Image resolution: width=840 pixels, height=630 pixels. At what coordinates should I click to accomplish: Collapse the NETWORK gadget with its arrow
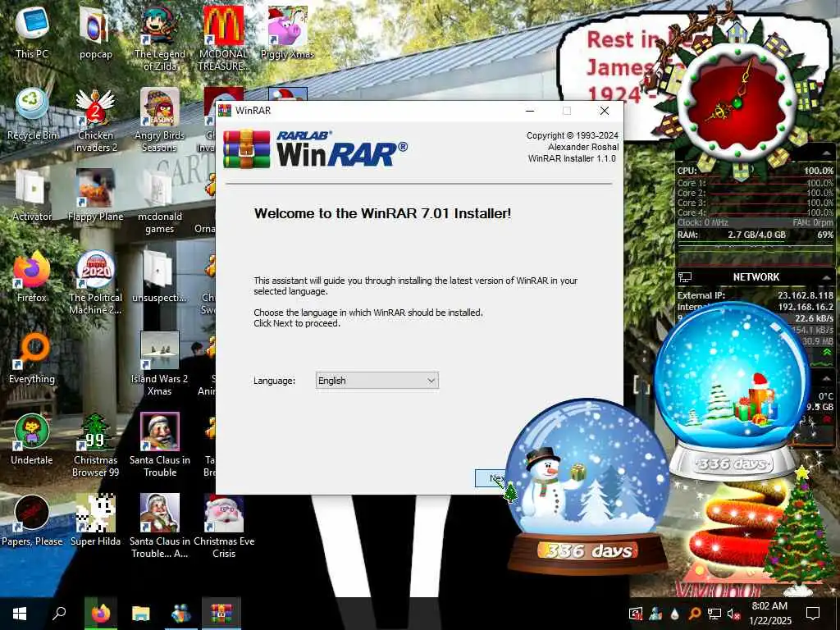[x=827, y=277]
